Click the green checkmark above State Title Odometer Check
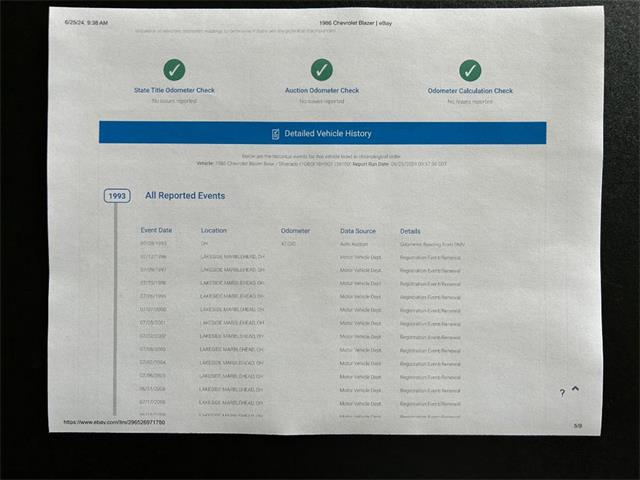Screen dimensions: 640x480 [174, 70]
